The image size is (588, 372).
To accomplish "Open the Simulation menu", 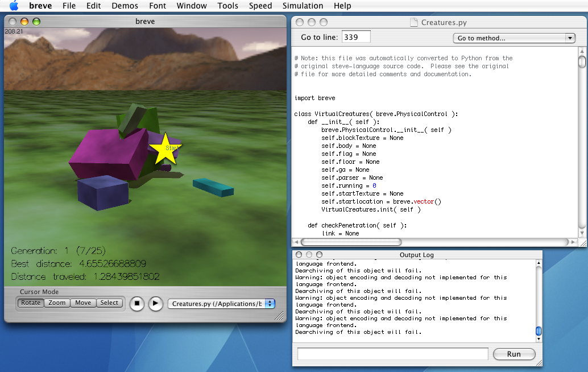I will 303,6.
